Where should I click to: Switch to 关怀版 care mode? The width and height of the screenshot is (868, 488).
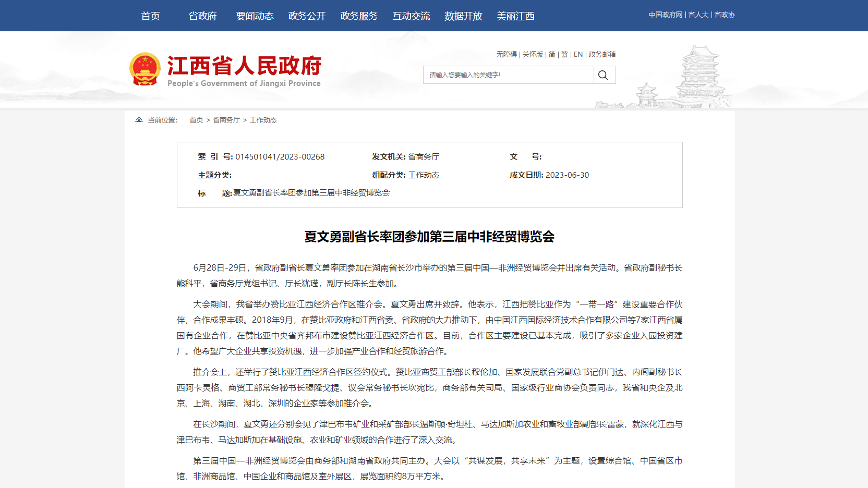[x=533, y=54]
